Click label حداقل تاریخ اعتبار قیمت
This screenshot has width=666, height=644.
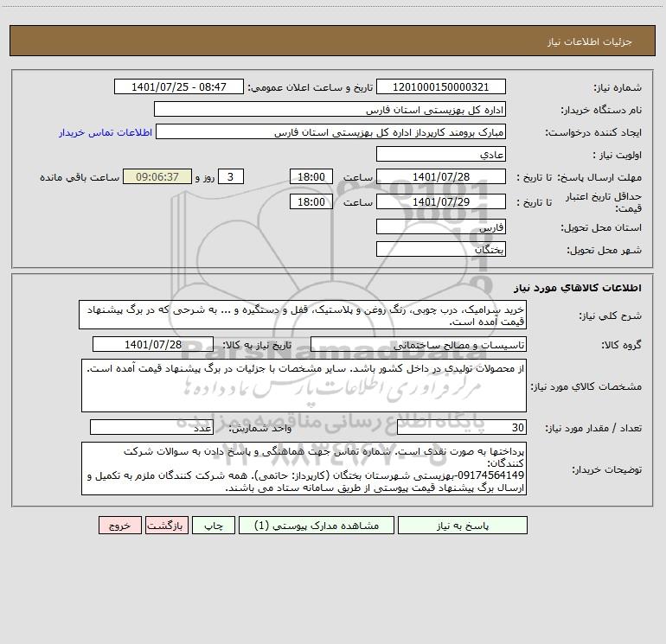pyautogui.click(x=604, y=202)
